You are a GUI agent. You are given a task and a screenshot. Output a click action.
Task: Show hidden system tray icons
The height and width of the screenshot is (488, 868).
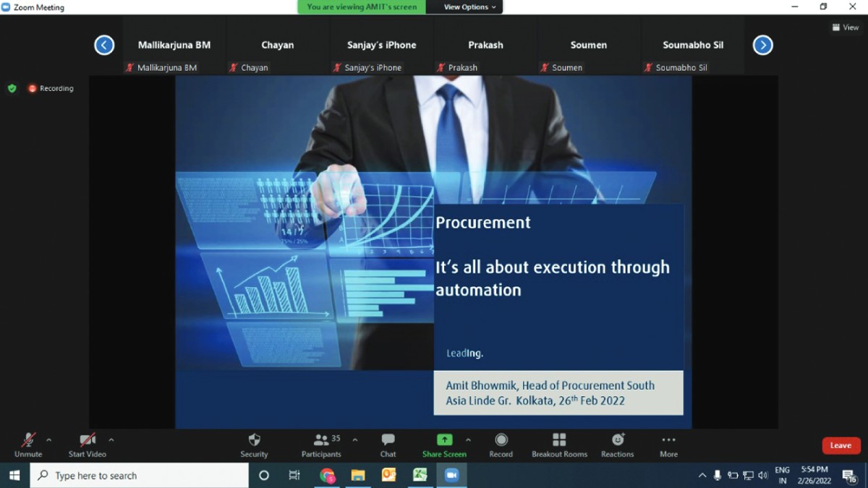pos(702,475)
